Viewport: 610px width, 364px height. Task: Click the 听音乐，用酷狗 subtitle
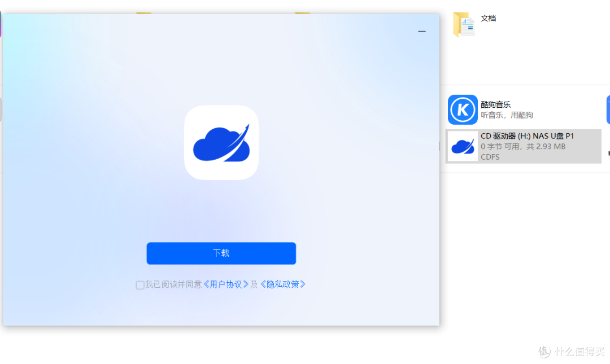(507, 115)
